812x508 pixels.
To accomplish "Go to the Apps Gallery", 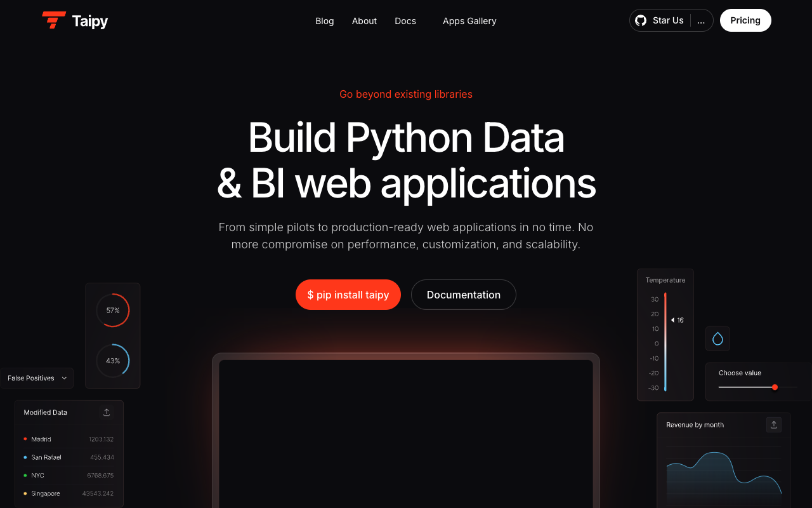I will tap(469, 21).
